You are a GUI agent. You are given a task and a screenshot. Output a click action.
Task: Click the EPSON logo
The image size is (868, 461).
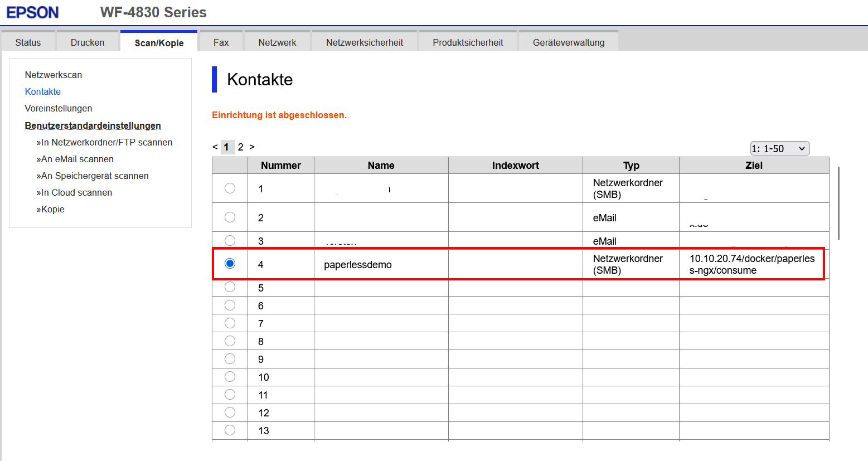point(32,12)
